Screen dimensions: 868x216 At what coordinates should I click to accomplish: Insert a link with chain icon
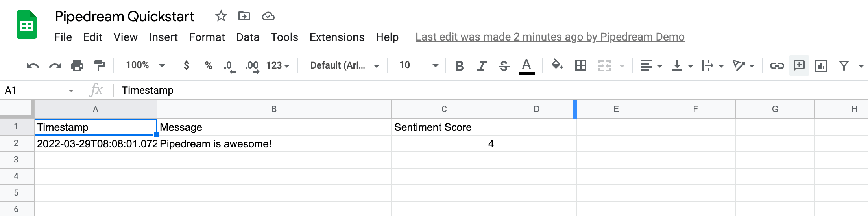[x=777, y=65]
